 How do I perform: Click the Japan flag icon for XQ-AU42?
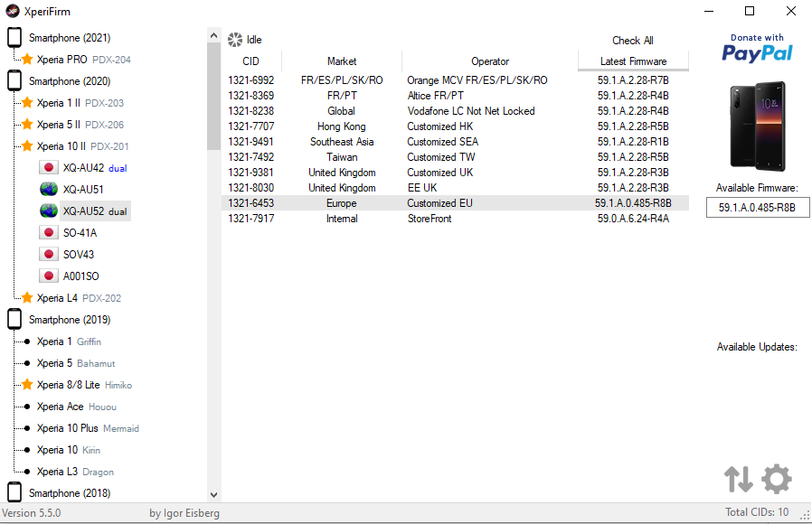pos(49,168)
